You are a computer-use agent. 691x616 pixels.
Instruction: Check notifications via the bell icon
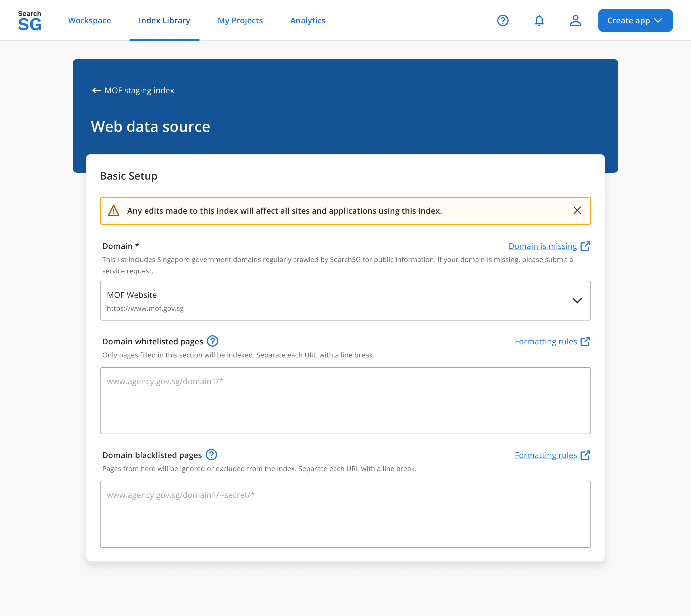tap(539, 20)
